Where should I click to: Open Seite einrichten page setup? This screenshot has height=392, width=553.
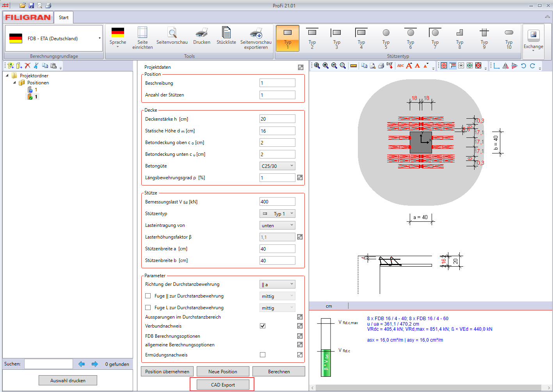point(142,38)
